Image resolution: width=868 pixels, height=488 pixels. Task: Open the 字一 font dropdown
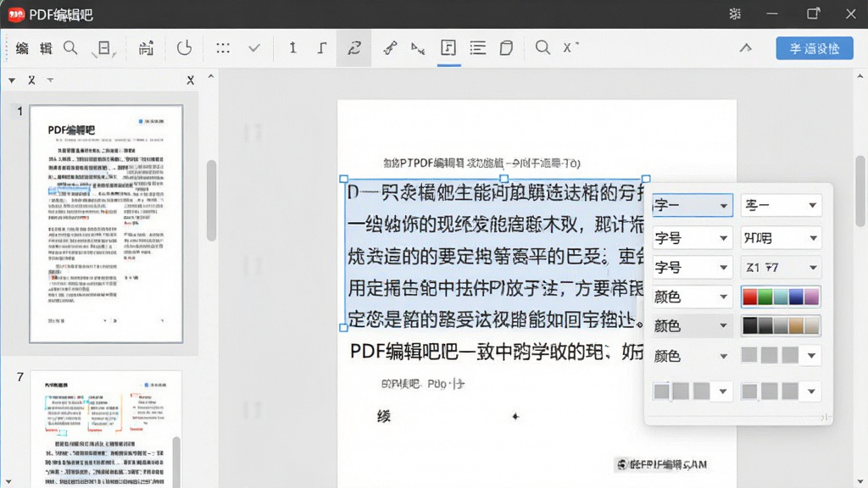point(693,205)
